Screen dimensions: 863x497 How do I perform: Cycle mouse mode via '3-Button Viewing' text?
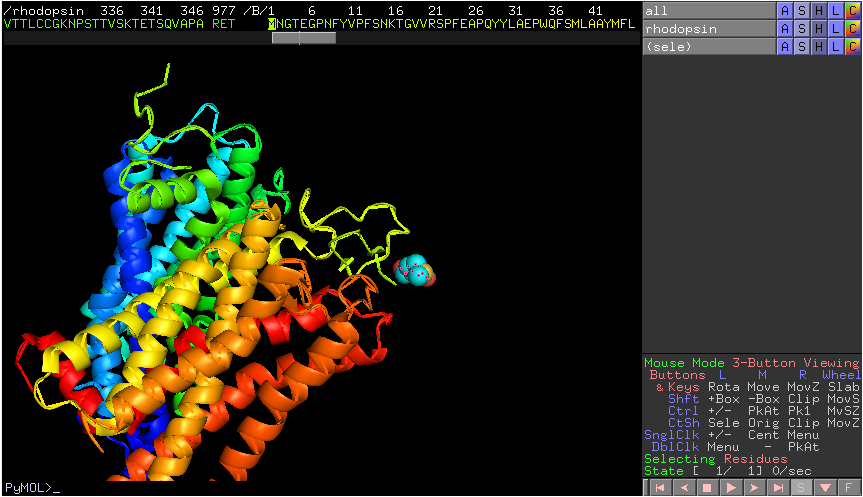[x=795, y=363]
